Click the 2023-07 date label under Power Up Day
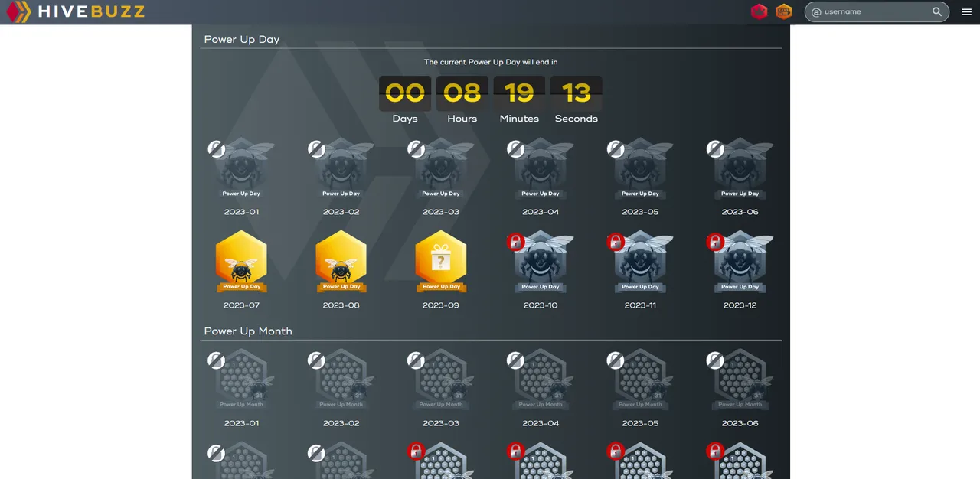 pos(241,305)
